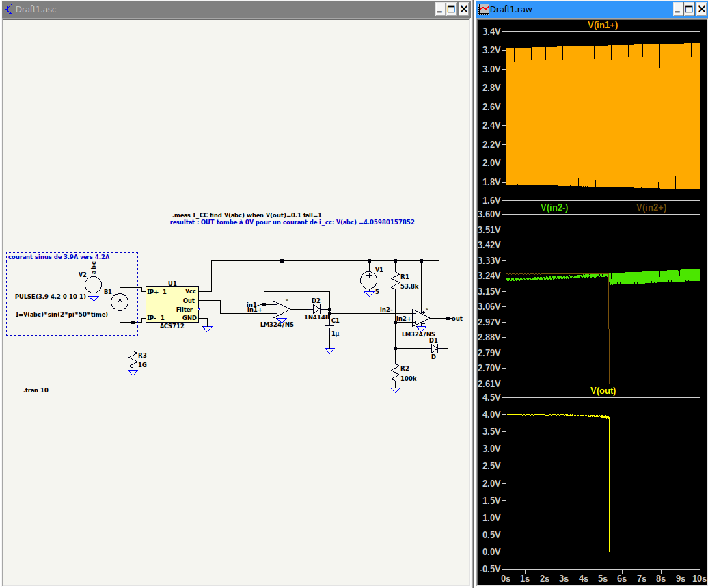
Task: Select the green V(in2-) trace label
Action: pyautogui.click(x=554, y=207)
